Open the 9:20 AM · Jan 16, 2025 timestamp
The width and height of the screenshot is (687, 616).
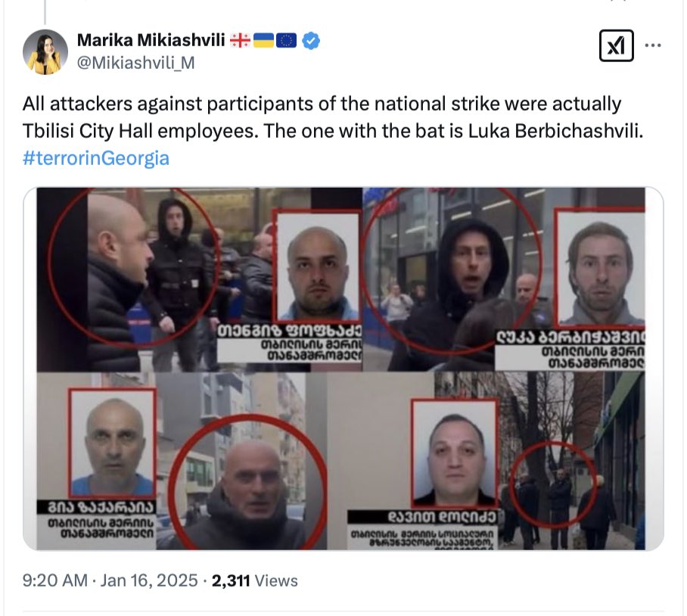tap(110, 580)
